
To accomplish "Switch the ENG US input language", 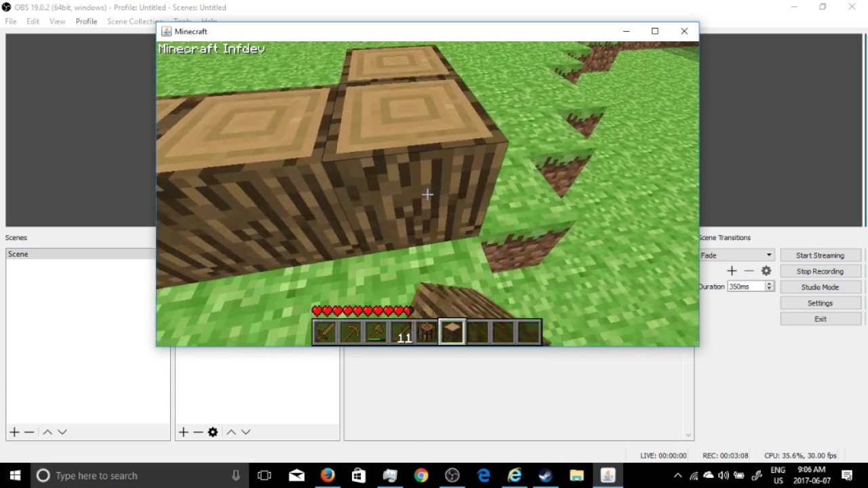I will pyautogui.click(x=778, y=475).
